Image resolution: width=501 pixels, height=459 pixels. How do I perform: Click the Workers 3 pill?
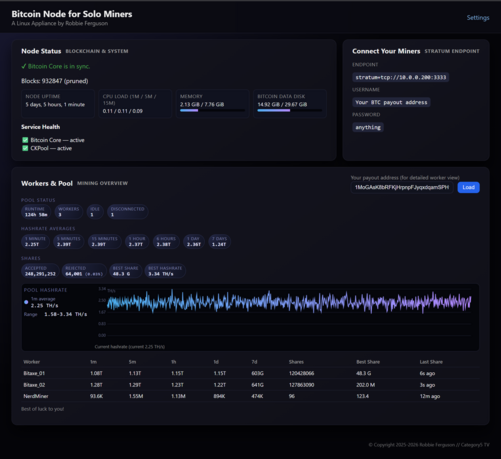[x=68, y=212]
